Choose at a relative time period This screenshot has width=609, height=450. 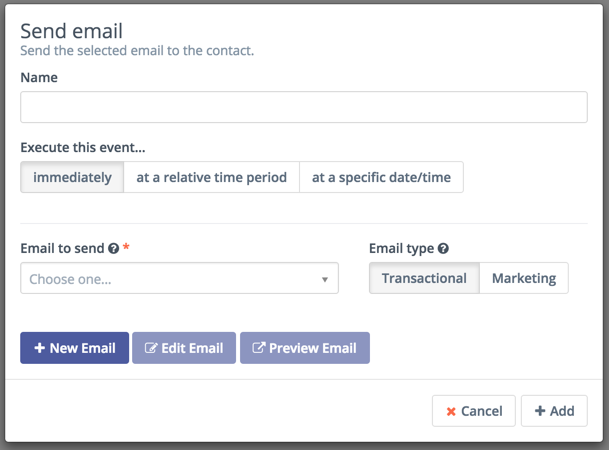click(x=211, y=178)
